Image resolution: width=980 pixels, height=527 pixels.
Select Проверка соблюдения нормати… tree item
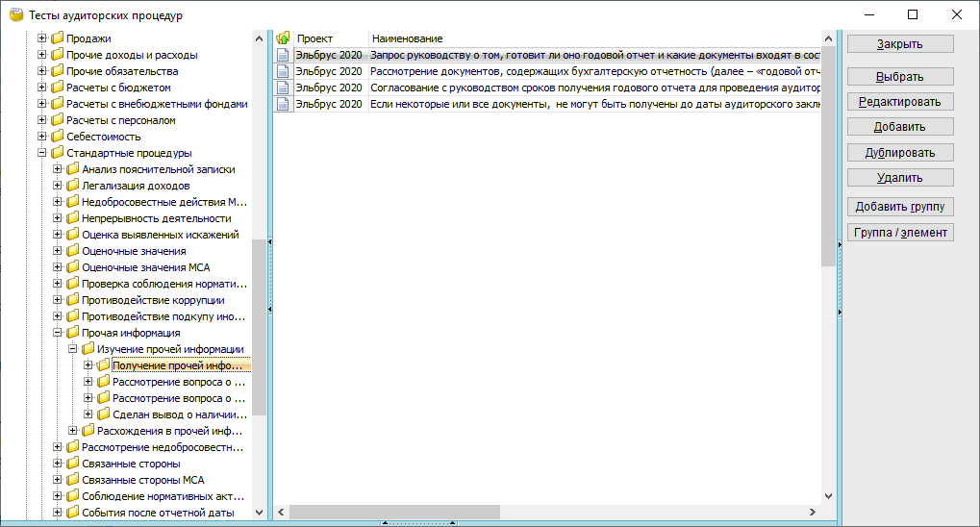click(x=164, y=283)
